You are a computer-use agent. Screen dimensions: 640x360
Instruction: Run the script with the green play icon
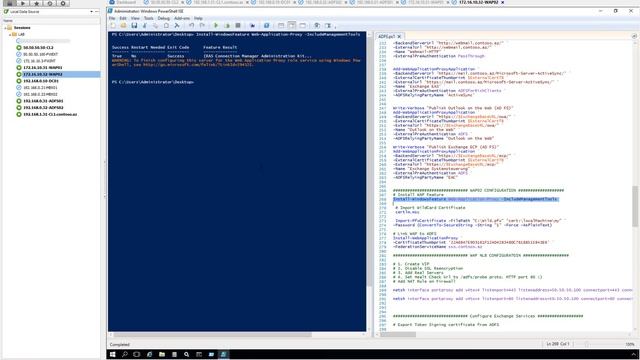click(x=216, y=25)
